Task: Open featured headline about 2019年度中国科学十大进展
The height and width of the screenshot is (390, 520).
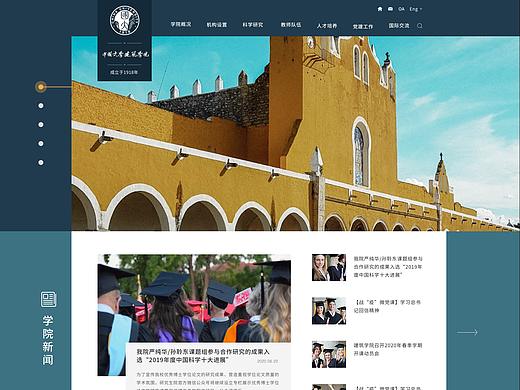Action: [x=203, y=356]
